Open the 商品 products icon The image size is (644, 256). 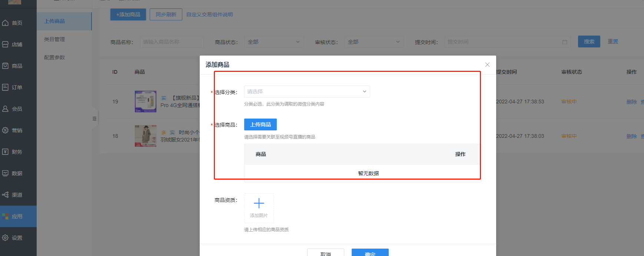[x=5, y=66]
